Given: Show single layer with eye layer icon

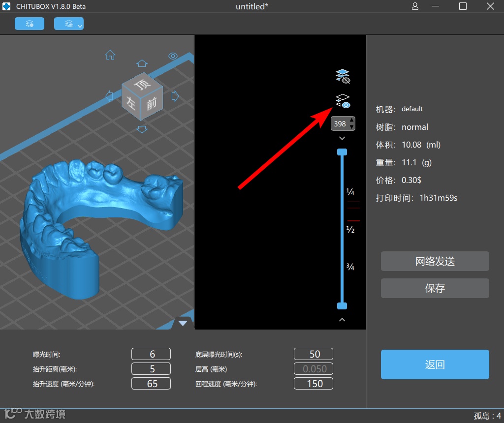Looking at the screenshot, I should (x=343, y=101).
